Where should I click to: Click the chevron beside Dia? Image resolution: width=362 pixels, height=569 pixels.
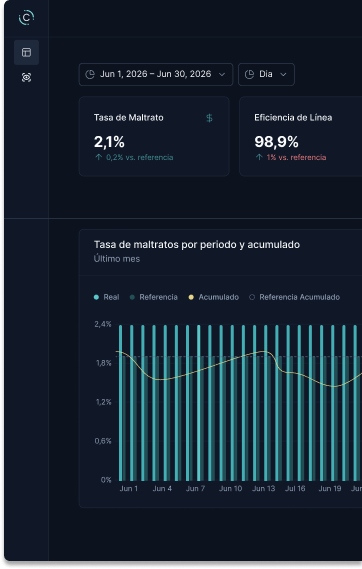coord(284,74)
